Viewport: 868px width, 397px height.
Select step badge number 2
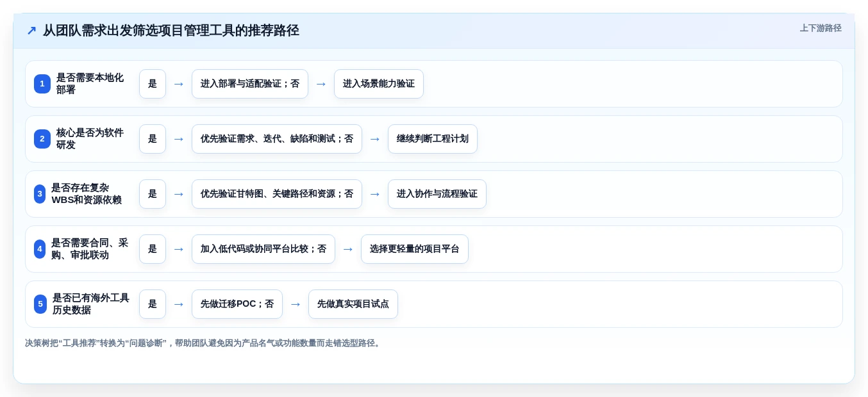click(42, 139)
